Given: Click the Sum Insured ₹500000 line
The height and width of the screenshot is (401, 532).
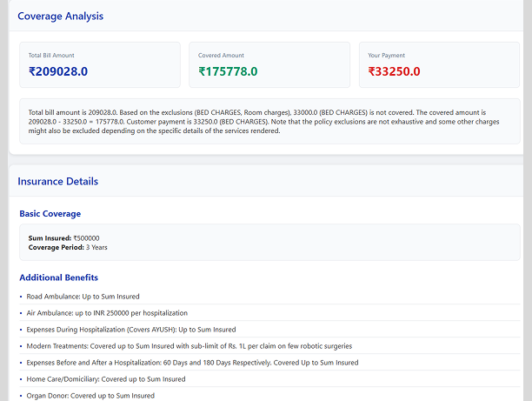Looking at the screenshot, I should click(63, 237).
